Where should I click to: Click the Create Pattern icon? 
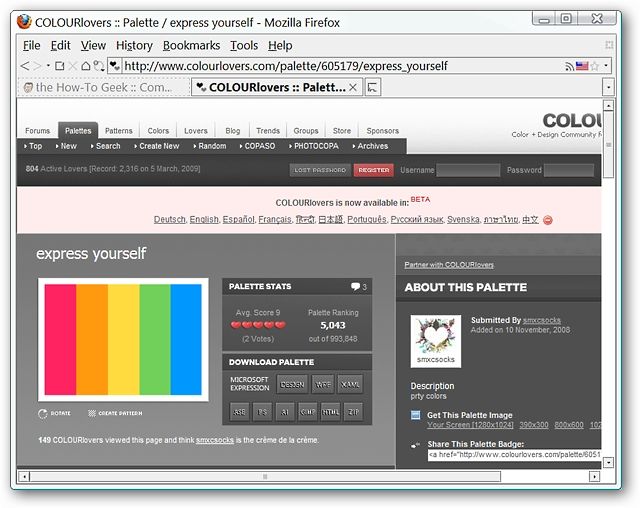(92, 413)
